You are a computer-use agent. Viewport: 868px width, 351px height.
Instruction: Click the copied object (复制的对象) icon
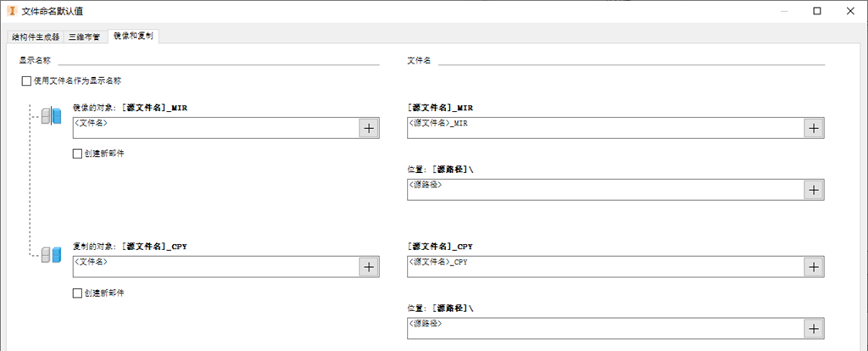point(52,254)
